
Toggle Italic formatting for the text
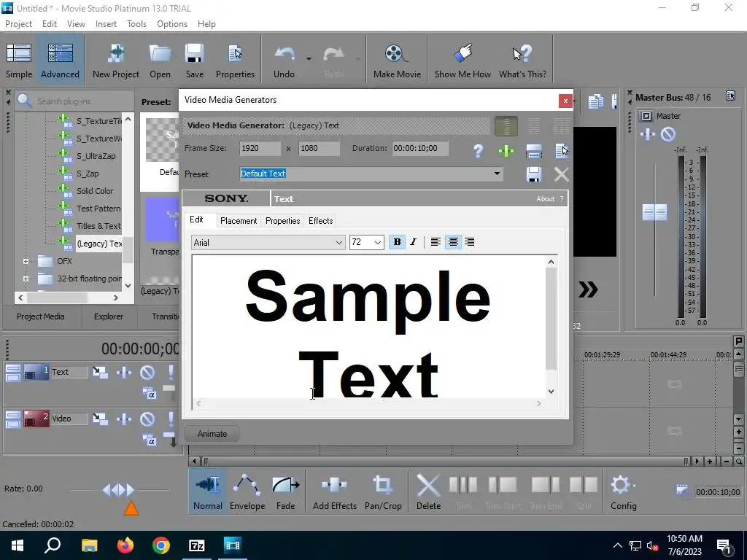(x=413, y=242)
